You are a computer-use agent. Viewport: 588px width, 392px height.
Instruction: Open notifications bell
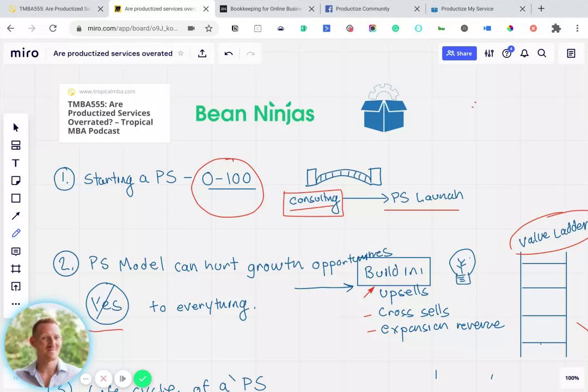[x=524, y=53]
